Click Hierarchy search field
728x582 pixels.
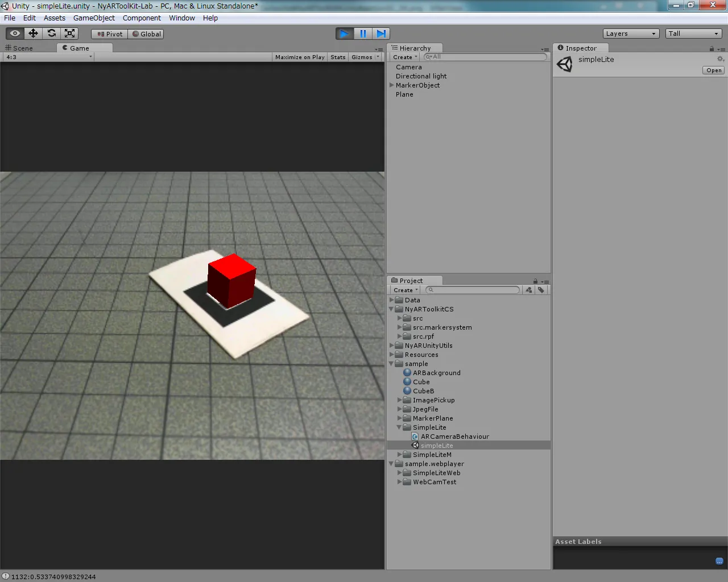click(x=485, y=57)
